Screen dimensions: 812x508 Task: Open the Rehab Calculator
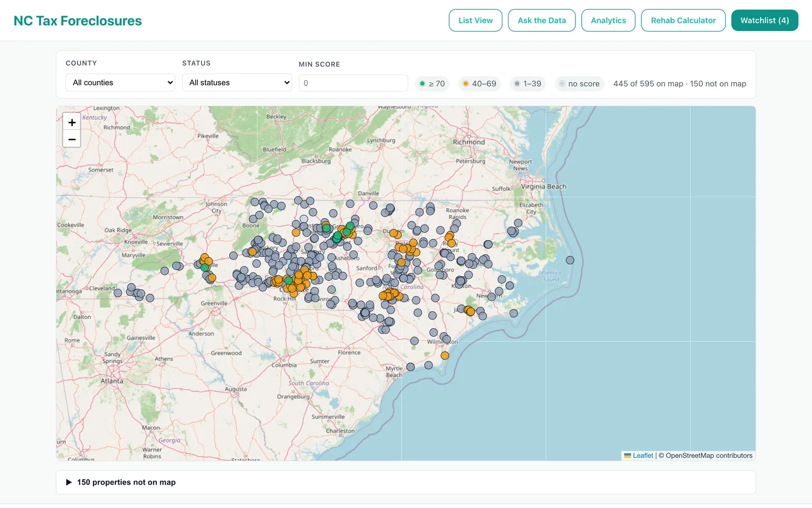coord(683,20)
